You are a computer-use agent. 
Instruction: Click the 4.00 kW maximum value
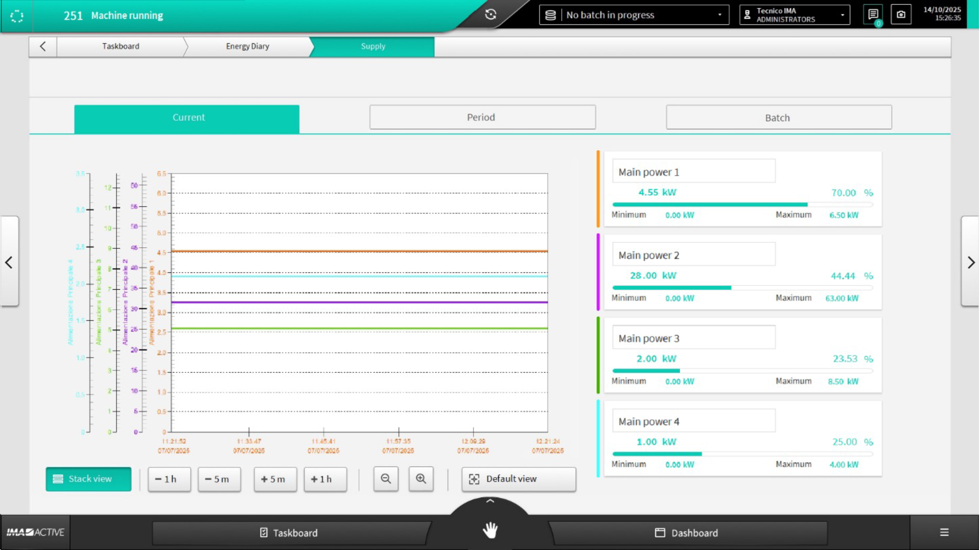coord(844,465)
